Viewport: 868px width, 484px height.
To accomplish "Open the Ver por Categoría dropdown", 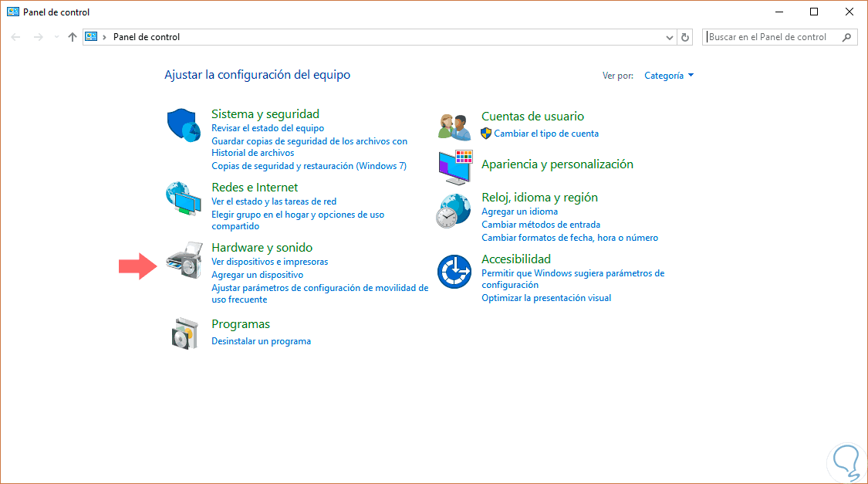I will 669,76.
